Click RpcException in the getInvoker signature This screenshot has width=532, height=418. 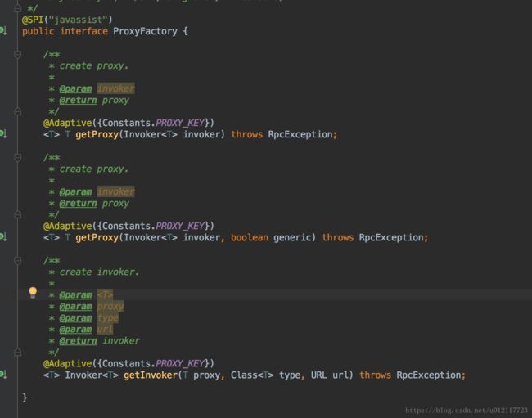pyautogui.click(x=430, y=375)
